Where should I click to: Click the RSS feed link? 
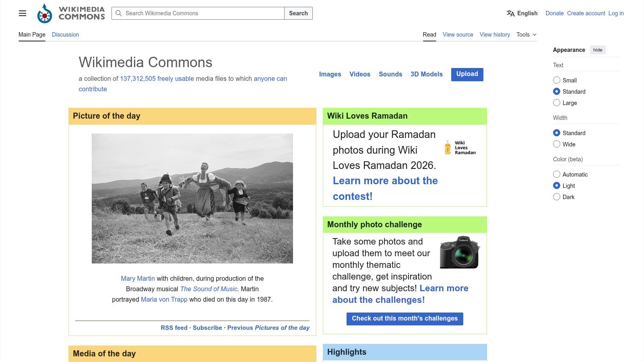pyautogui.click(x=174, y=328)
